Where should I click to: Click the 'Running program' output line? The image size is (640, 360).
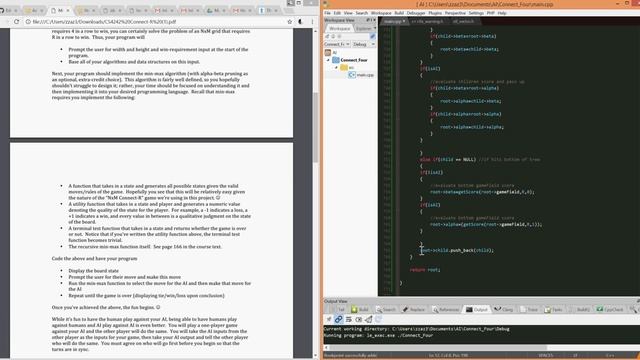tap(378, 336)
